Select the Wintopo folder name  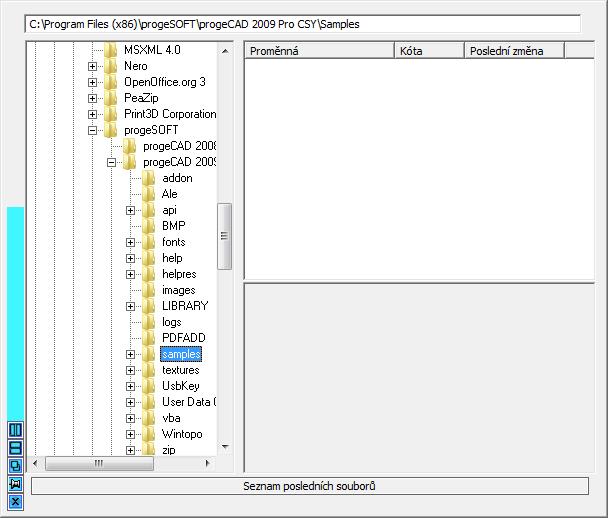tap(182, 434)
